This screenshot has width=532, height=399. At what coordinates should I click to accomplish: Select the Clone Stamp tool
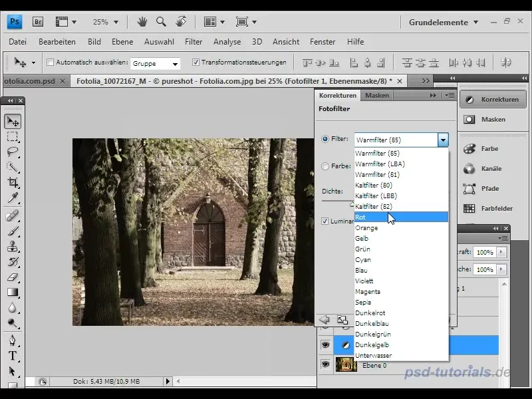tap(13, 247)
